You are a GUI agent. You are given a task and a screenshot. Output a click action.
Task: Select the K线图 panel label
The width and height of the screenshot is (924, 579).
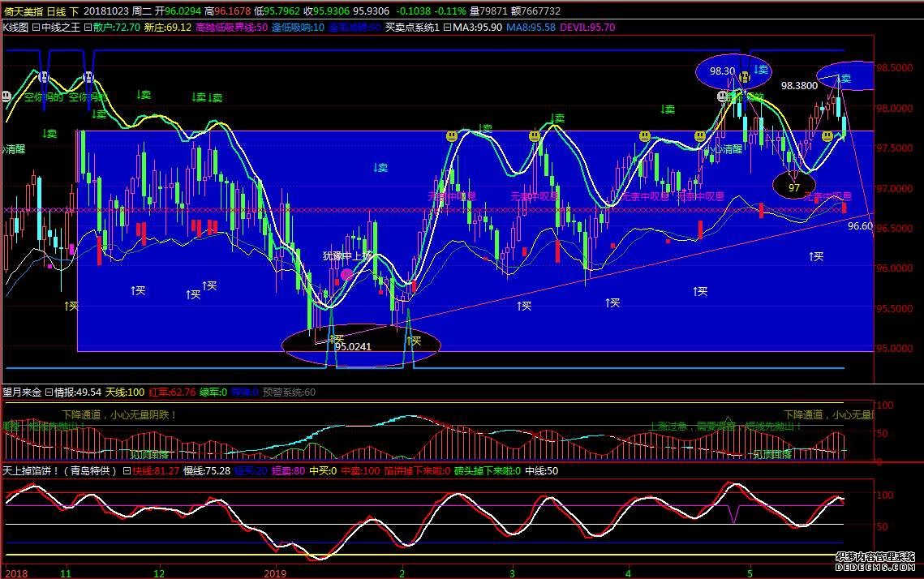[15, 27]
